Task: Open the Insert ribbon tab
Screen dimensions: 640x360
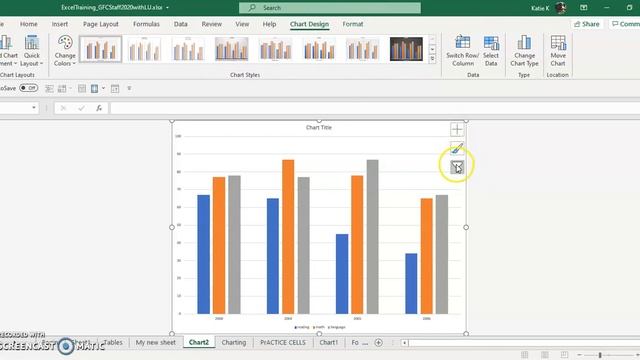Action: [x=60, y=24]
